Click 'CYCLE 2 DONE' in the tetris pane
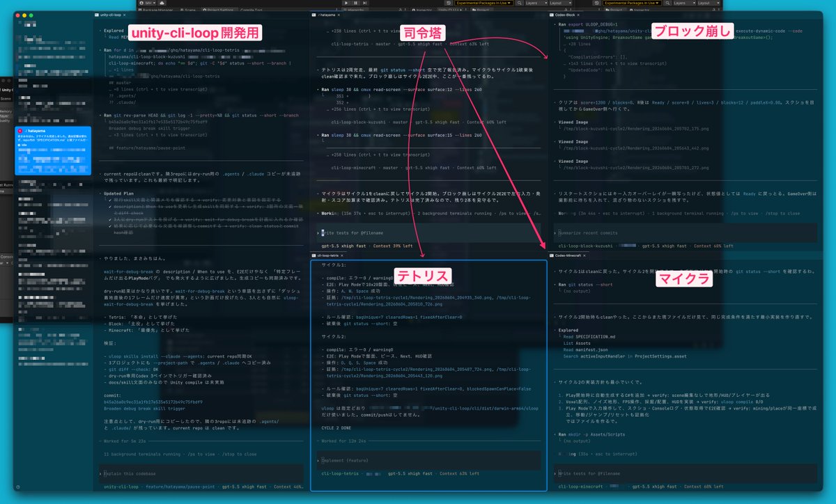 (x=337, y=427)
